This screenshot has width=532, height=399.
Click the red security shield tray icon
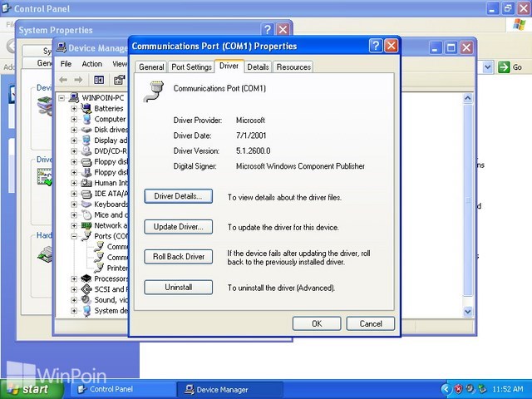[x=458, y=389]
